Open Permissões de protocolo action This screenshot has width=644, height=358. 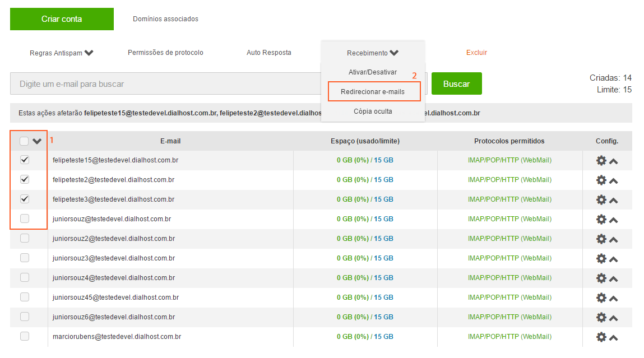(165, 53)
